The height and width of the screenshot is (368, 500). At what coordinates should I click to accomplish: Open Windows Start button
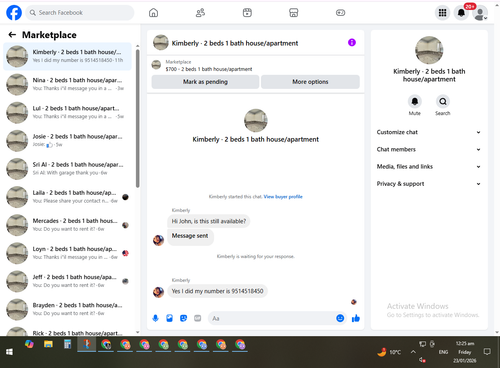(9, 352)
